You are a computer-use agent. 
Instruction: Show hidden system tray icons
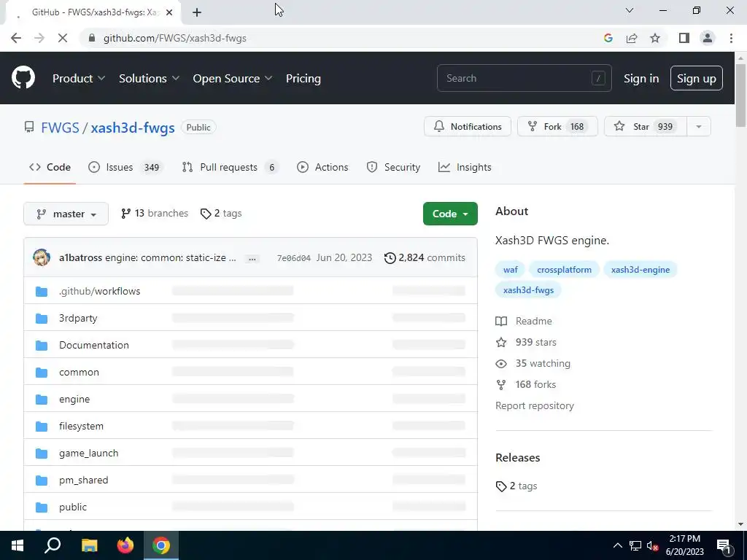tap(617, 545)
